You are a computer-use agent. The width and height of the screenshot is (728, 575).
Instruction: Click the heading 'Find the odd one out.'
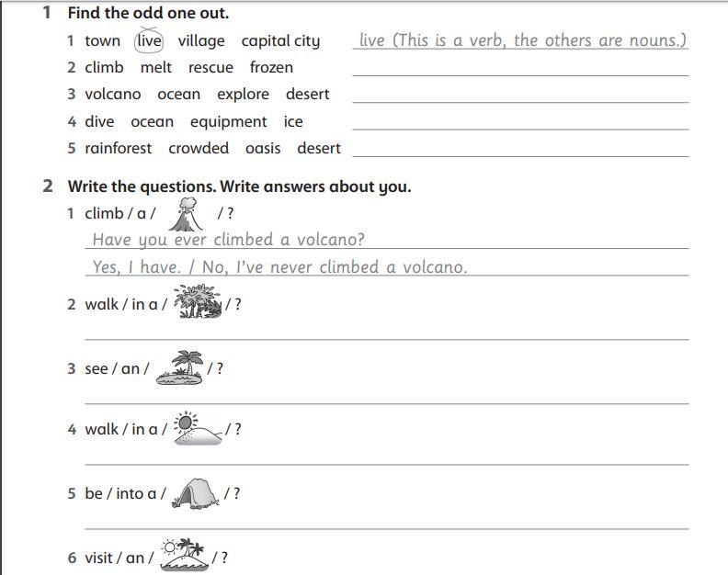click(148, 13)
